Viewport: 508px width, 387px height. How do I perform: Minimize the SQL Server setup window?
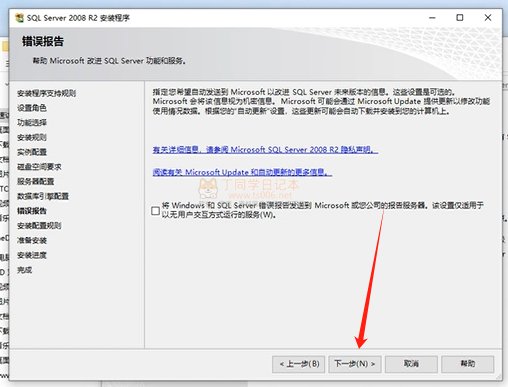432,18
